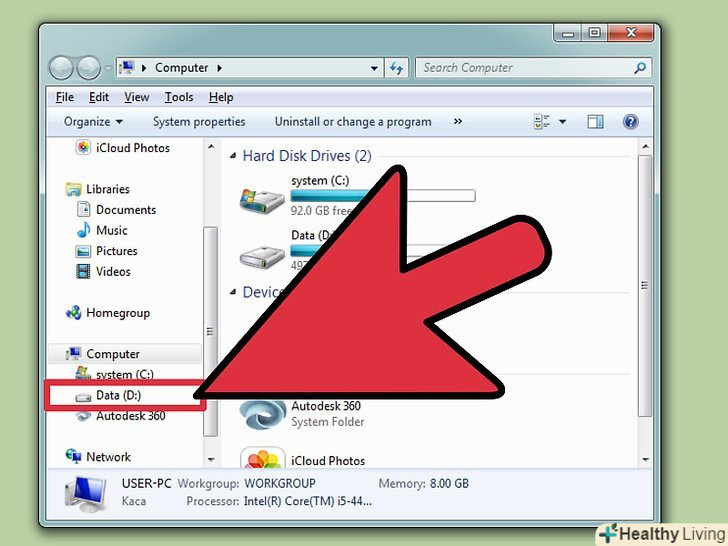Viewport: 728px width, 546px height.
Task: Open the Organize dropdown menu
Action: pyautogui.click(x=93, y=122)
